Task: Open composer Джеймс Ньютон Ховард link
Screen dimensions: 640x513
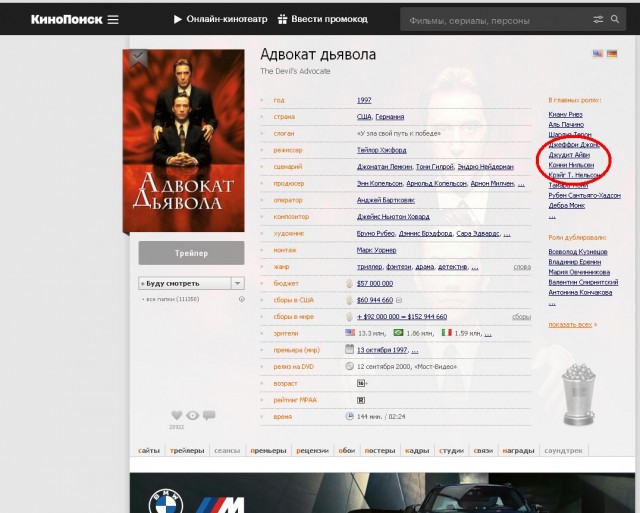Action: click(x=393, y=217)
